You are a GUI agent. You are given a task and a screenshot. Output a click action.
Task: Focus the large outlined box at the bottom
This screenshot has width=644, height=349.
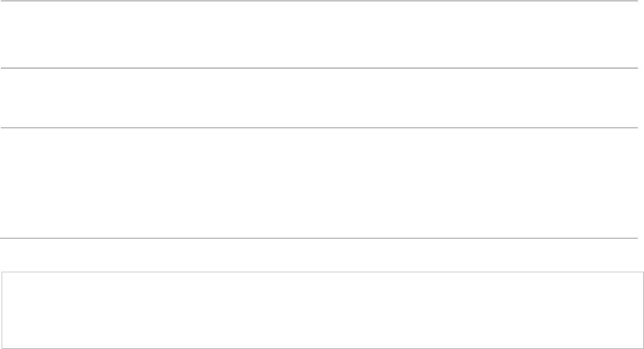pyautogui.click(x=322, y=310)
